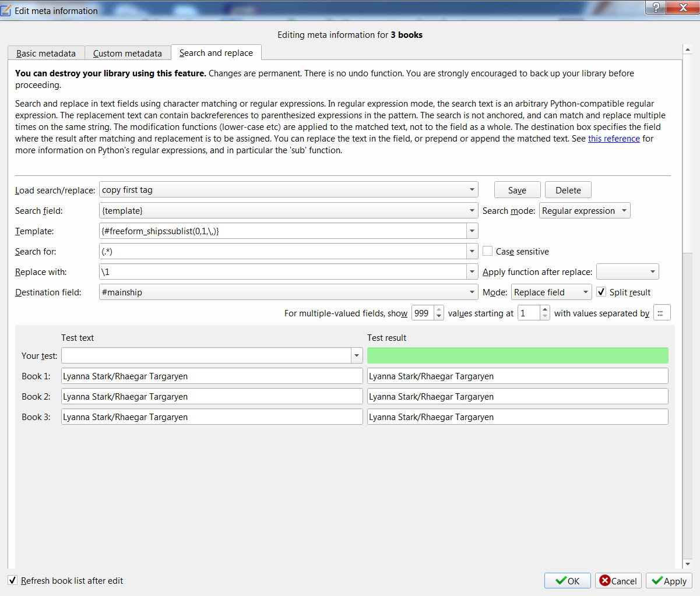700x596 pixels.
Task: Switch to the Basic metadata tab
Action: [46, 53]
